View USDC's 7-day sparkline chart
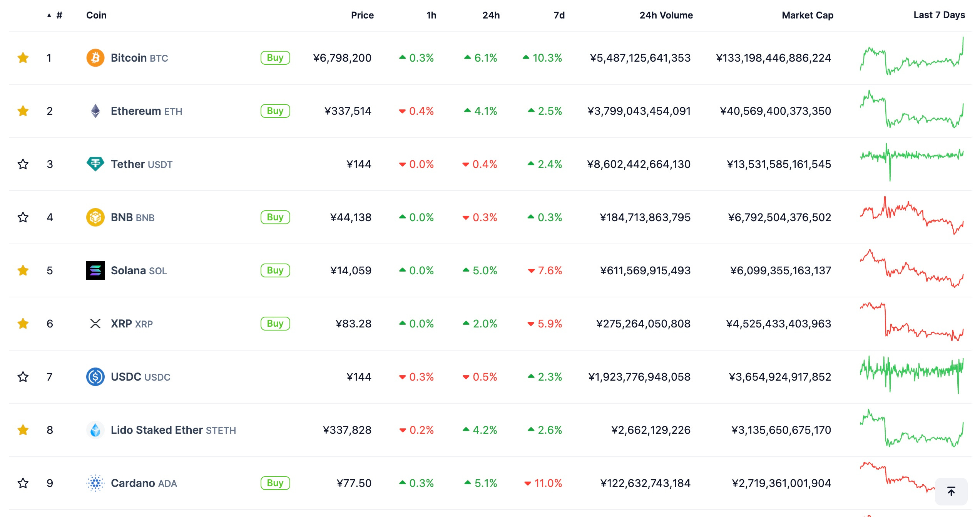The width and height of the screenshot is (980, 517). click(x=912, y=375)
